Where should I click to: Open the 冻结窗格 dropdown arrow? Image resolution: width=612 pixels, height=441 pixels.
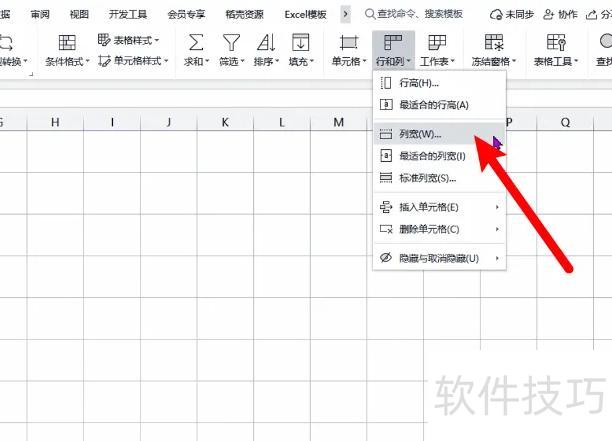coord(514,61)
